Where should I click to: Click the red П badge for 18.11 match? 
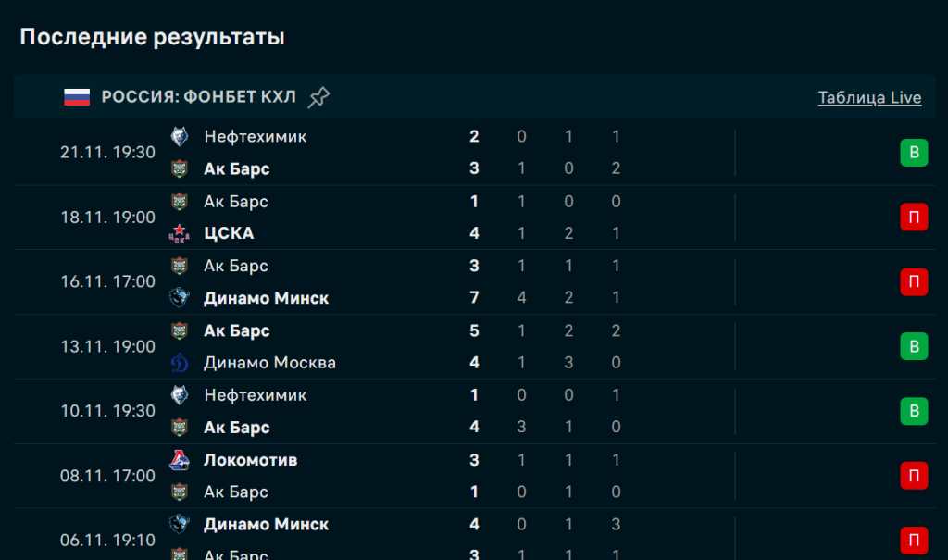coord(914,218)
